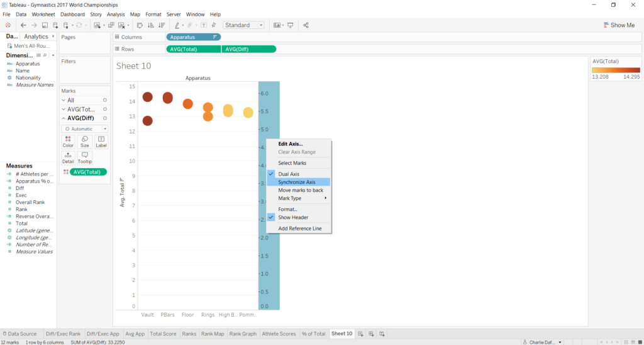Image resolution: width=644 pixels, height=345 pixels.
Task: Click the Undo back arrow icon
Action: click(x=23, y=25)
